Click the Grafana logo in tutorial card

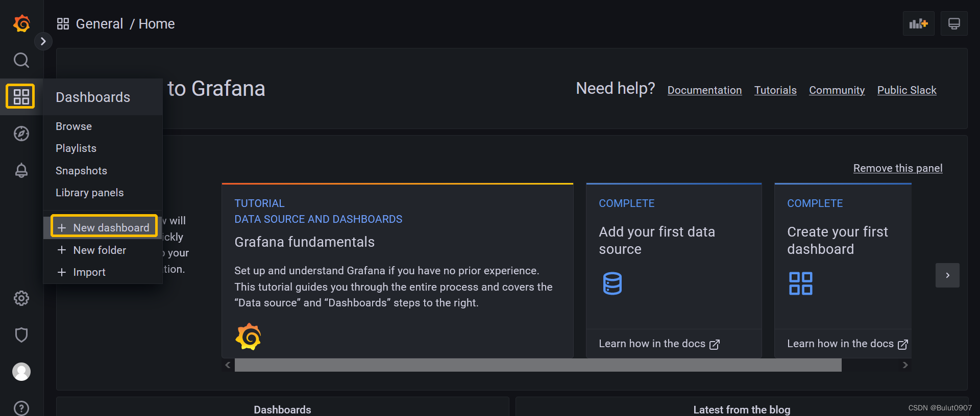249,336
